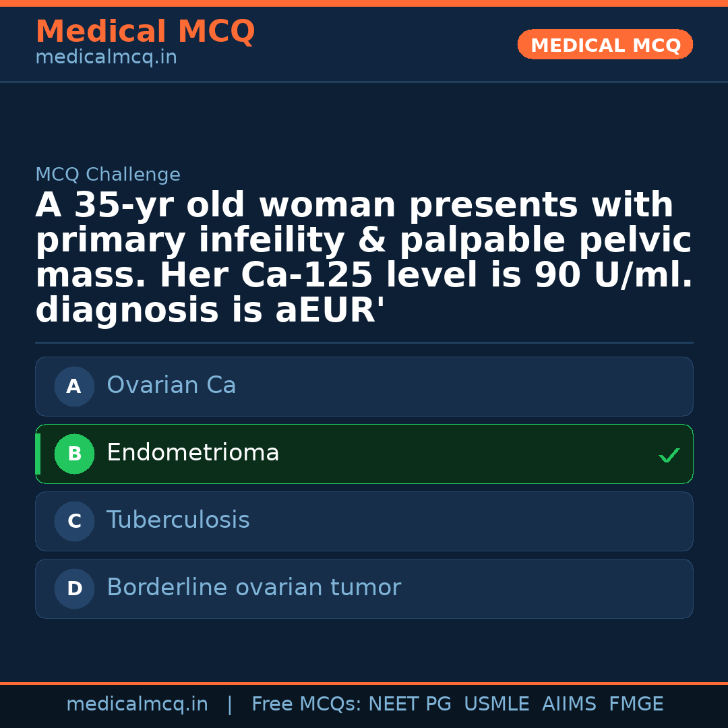728x728 pixels.
Task: Open the footer medicalmcq.in link
Action: coord(137,704)
